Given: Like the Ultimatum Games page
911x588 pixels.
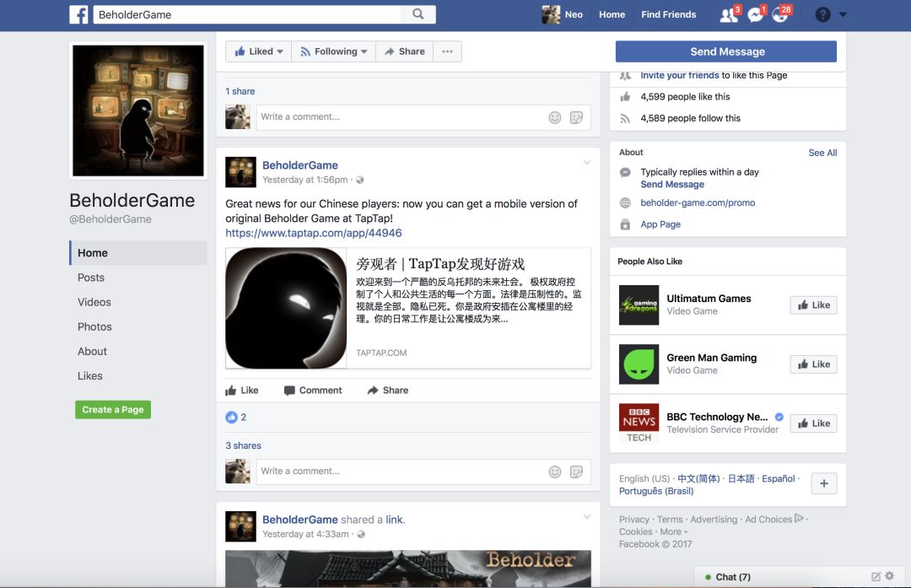Looking at the screenshot, I should 813,305.
